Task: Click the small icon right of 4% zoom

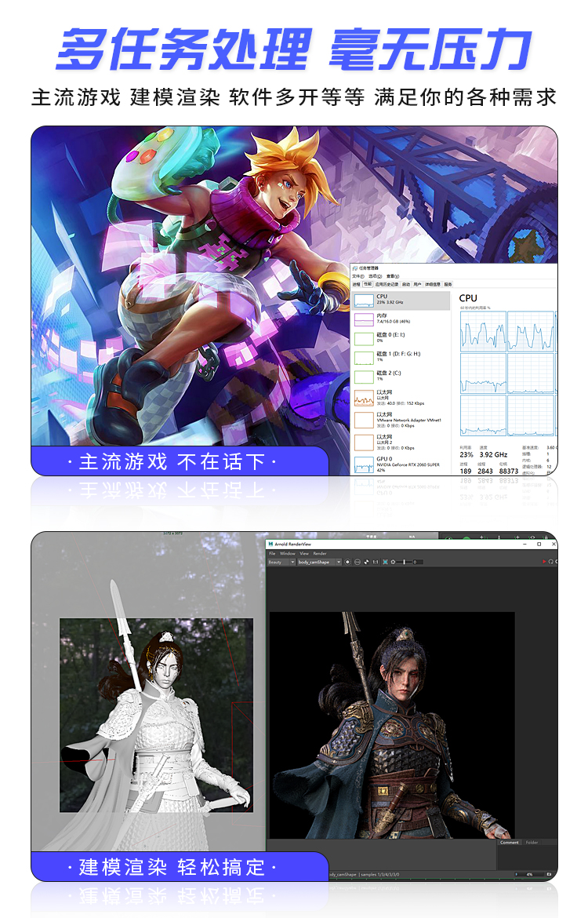Action: 549,874
